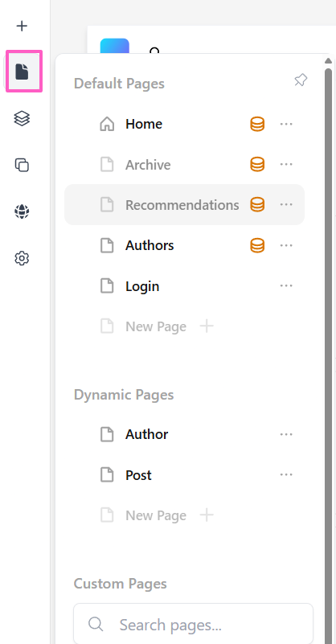This screenshot has height=644, width=336.
Task: Pin the pages panel with pushpin icon
Action: [x=301, y=80]
